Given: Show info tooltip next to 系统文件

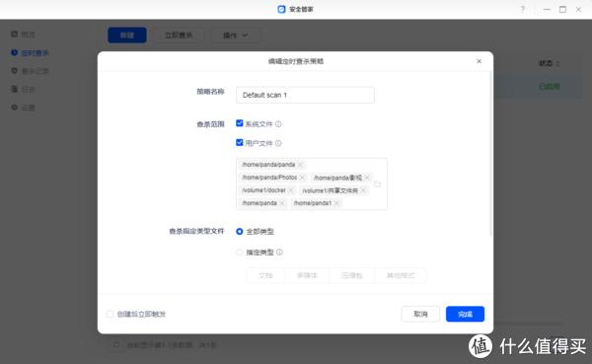Looking at the screenshot, I should [x=278, y=124].
